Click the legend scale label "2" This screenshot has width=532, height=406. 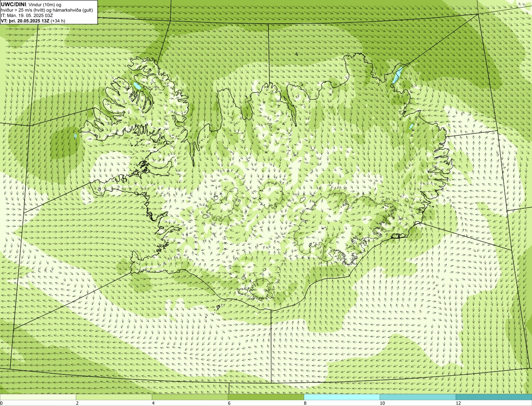(x=77, y=403)
